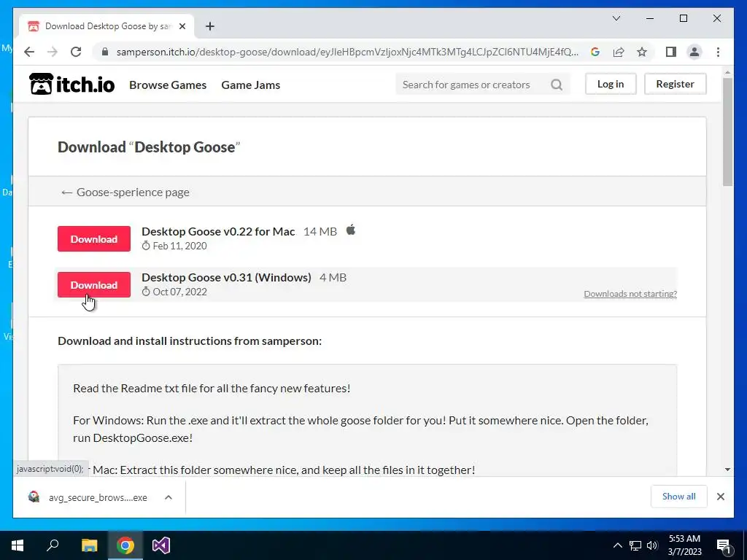747x560 pixels.
Task: Click the Oct 07, 2022 date text
Action: pyautogui.click(x=179, y=292)
